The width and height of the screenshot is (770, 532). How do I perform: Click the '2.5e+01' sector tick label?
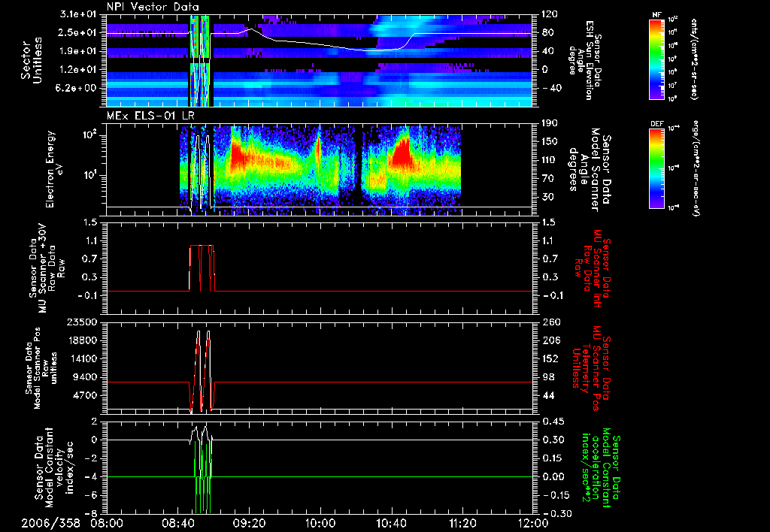(x=77, y=32)
